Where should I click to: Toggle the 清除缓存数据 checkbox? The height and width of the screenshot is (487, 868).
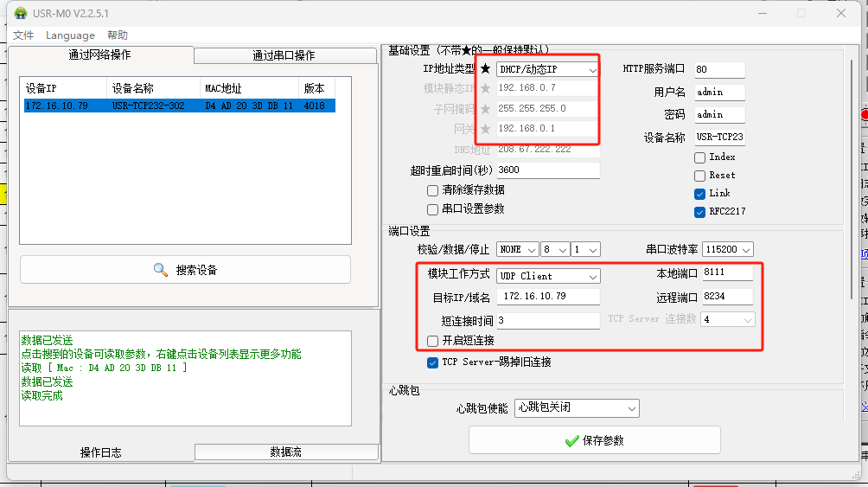point(433,190)
